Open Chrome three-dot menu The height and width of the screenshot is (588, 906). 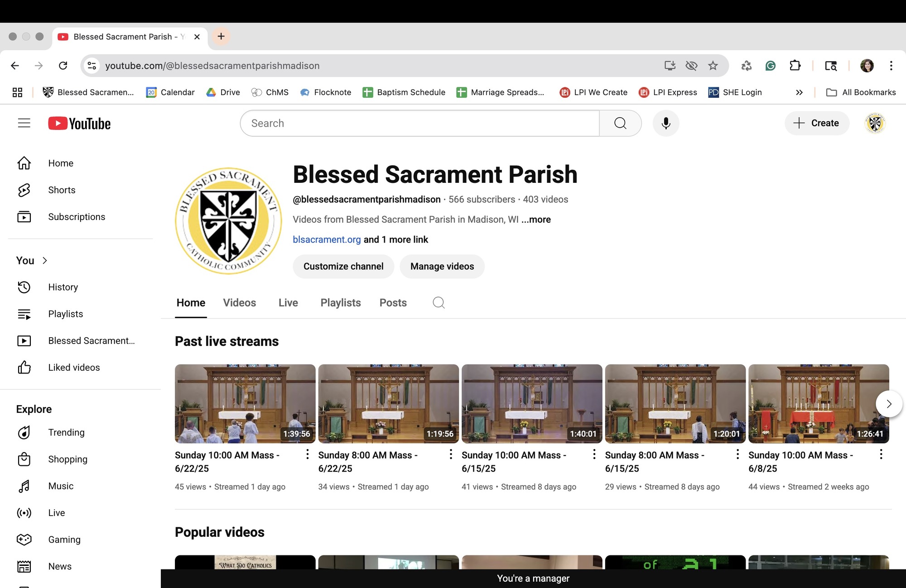pyautogui.click(x=891, y=66)
